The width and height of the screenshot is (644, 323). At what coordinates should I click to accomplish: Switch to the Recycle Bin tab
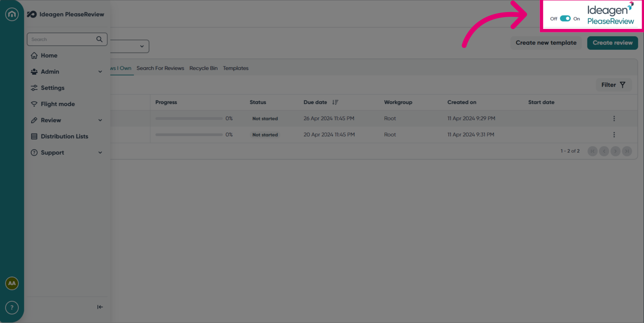(x=203, y=68)
